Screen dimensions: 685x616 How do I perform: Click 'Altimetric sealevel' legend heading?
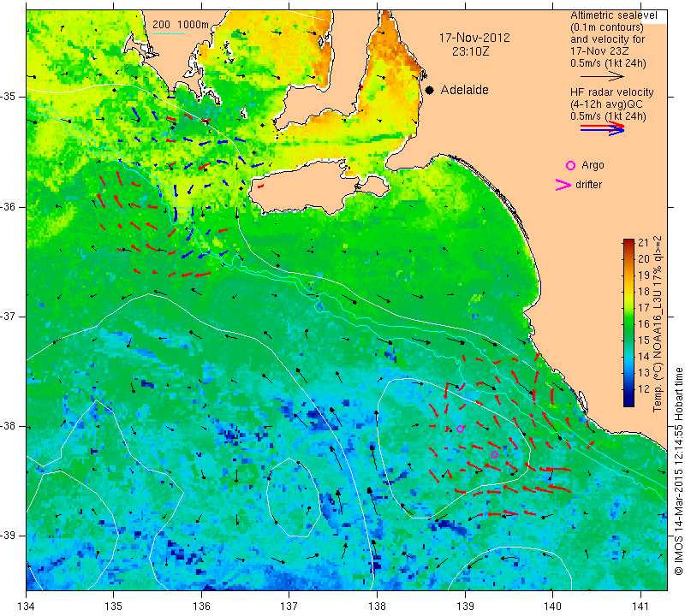point(614,15)
